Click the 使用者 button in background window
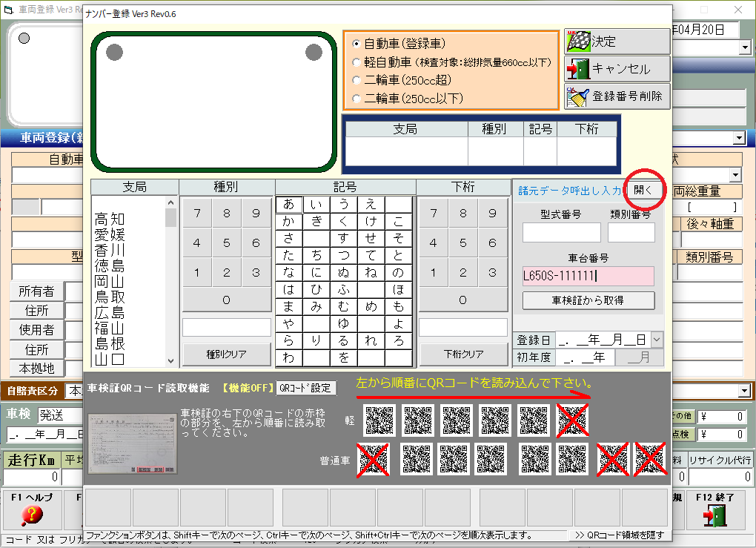Screen dimensions: 756x548 (x=36, y=330)
